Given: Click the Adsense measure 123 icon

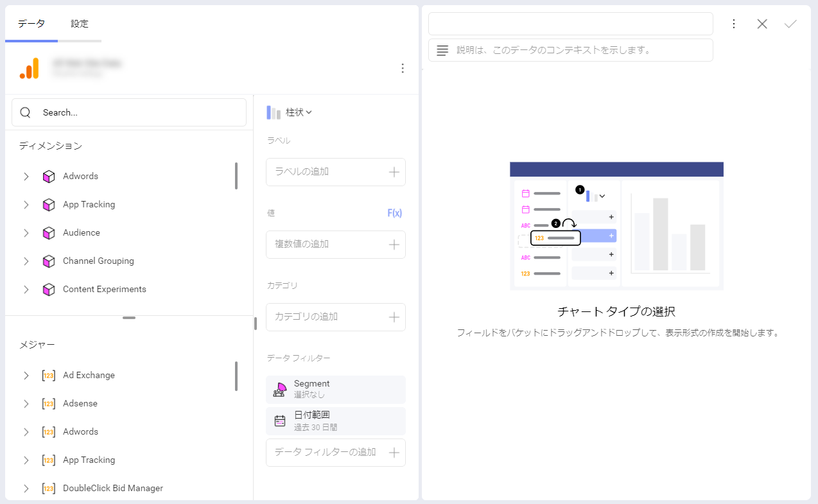Looking at the screenshot, I should coord(49,404).
